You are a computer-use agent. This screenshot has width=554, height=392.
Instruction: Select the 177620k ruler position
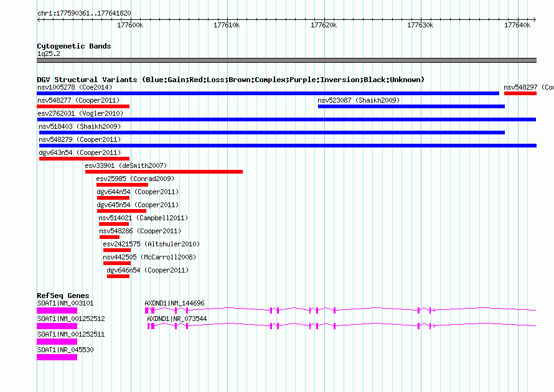(x=323, y=25)
